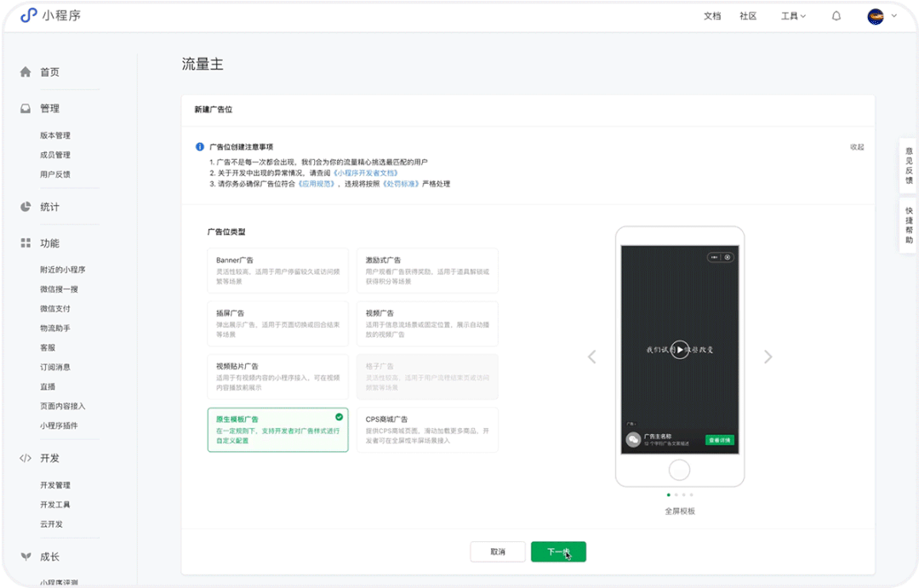Viewport: 919px width, 588px height.
Task: Click the green 下一步 button
Action: click(x=558, y=551)
